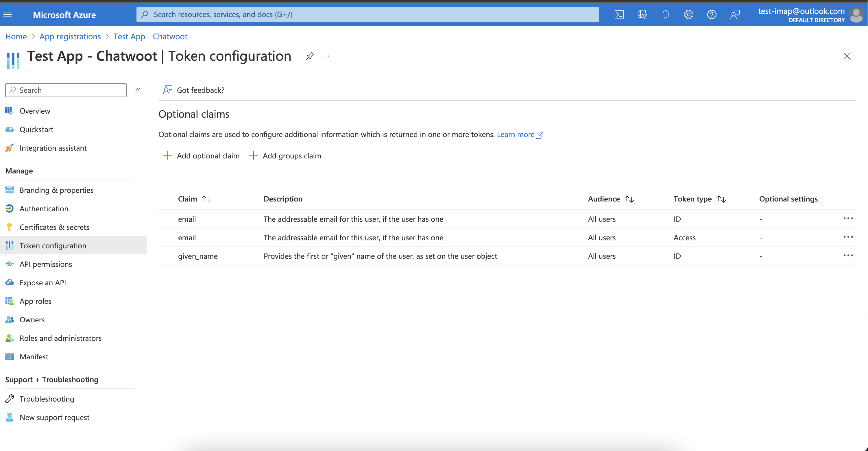Click the sidebar collapse arrow icon
Viewport: 868px width, 451px height.
[137, 90]
